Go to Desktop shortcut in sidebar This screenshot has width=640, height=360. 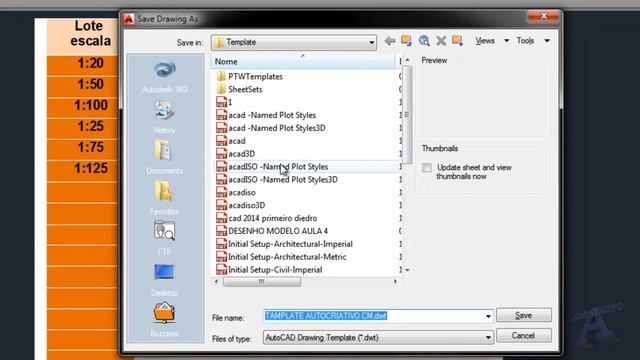164,280
